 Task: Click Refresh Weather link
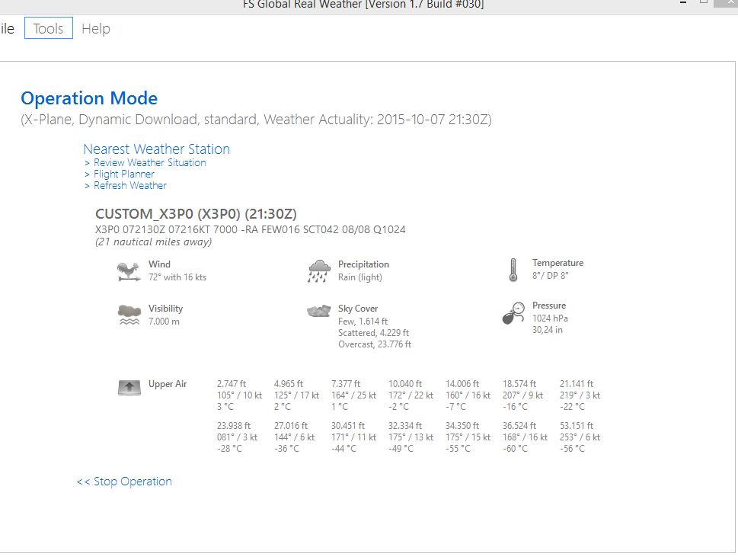(x=129, y=185)
